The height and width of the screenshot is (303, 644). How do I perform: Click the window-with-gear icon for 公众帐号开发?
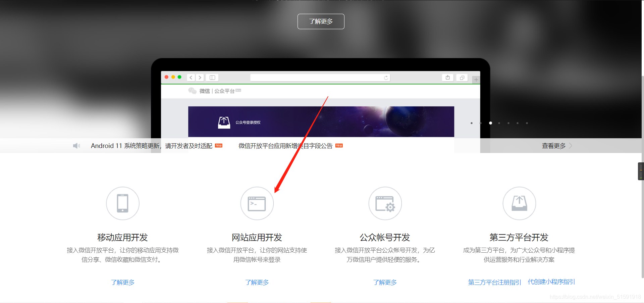click(x=385, y=203)
